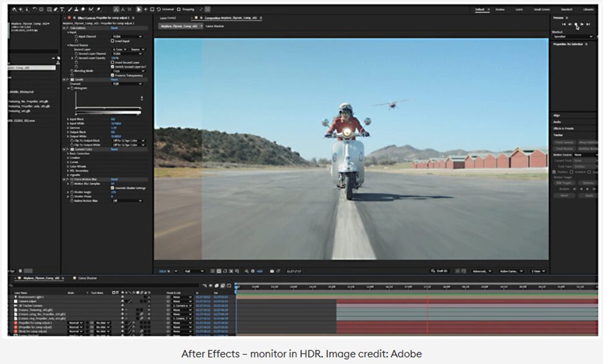Toggle the Snapping checkbox

[x=179, y=9]
